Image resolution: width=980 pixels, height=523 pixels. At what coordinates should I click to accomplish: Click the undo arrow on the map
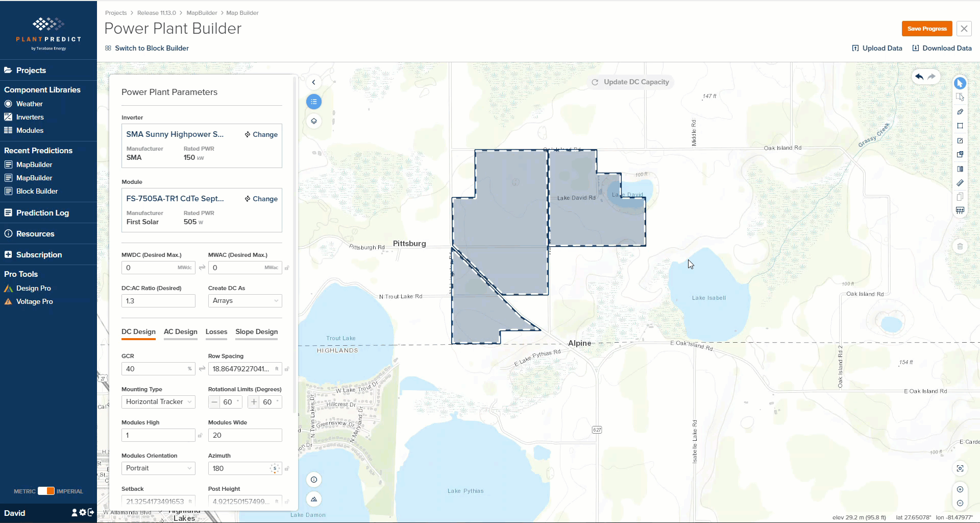click(919, 77)
